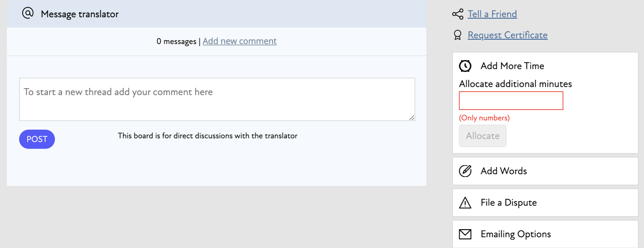
Task: Click the Add new comment link
Action: (239, 41)
